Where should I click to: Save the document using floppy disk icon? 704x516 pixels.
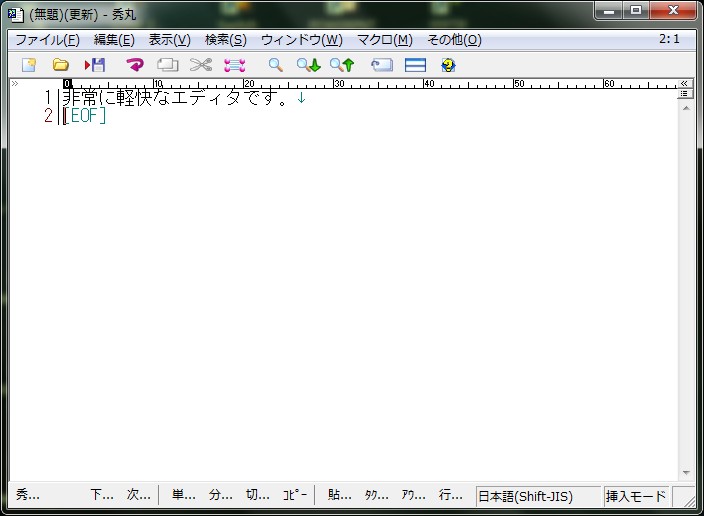pyautogui.click(x=95, y=65)
